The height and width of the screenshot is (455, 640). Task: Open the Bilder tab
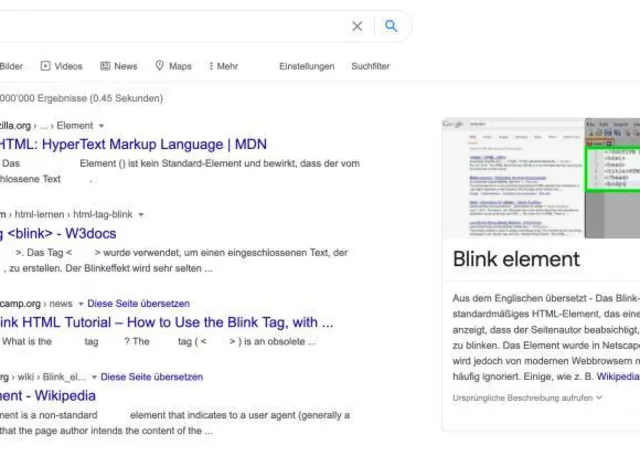tap(11, 66)
